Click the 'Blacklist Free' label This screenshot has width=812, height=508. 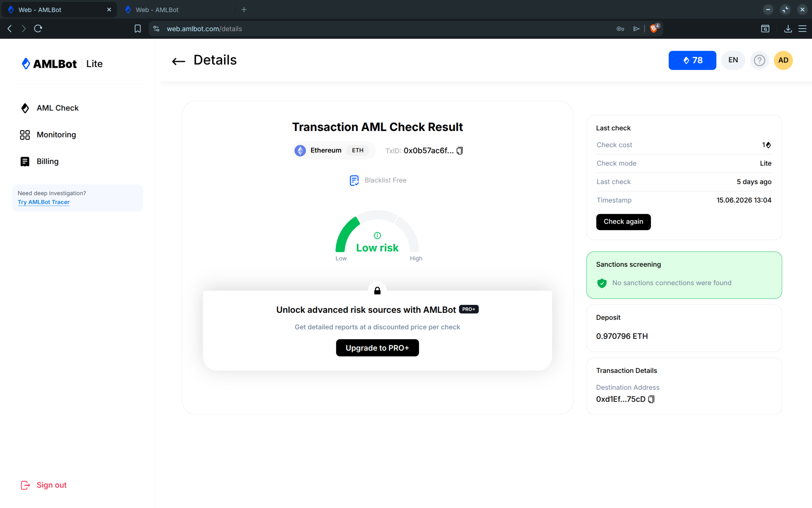(386, 180)
